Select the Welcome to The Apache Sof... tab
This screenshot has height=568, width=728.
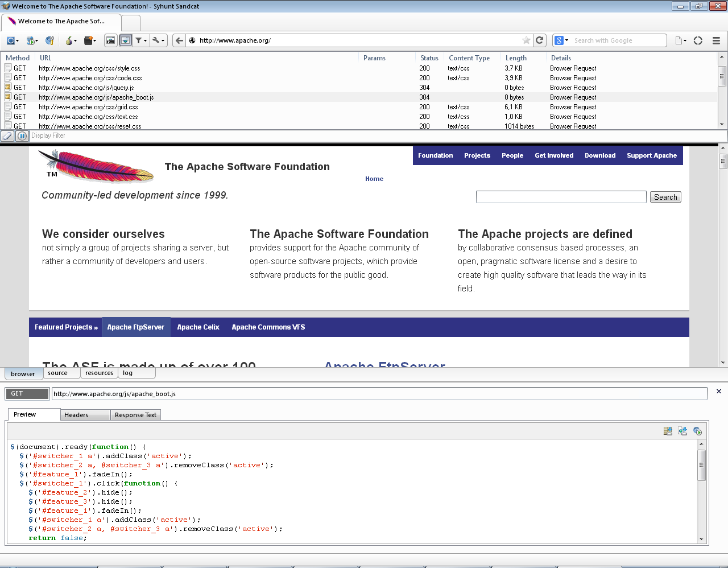[x=61, y=22]
